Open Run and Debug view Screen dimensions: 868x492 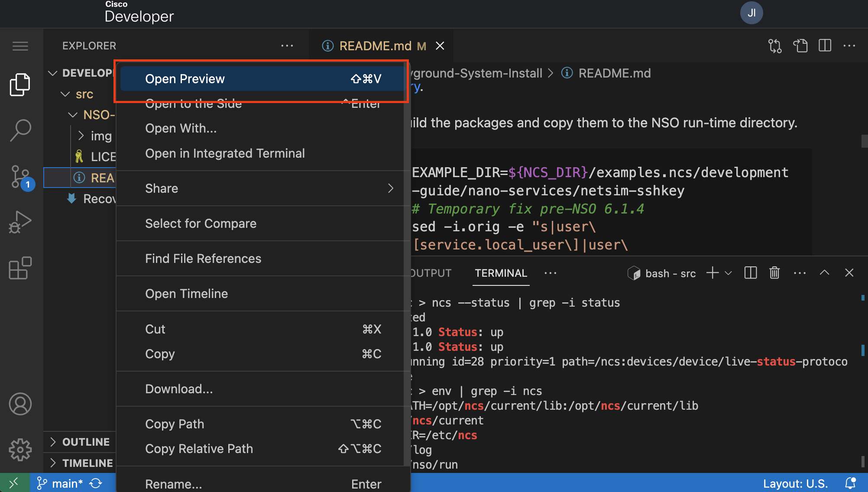click(x=20, y=222)
